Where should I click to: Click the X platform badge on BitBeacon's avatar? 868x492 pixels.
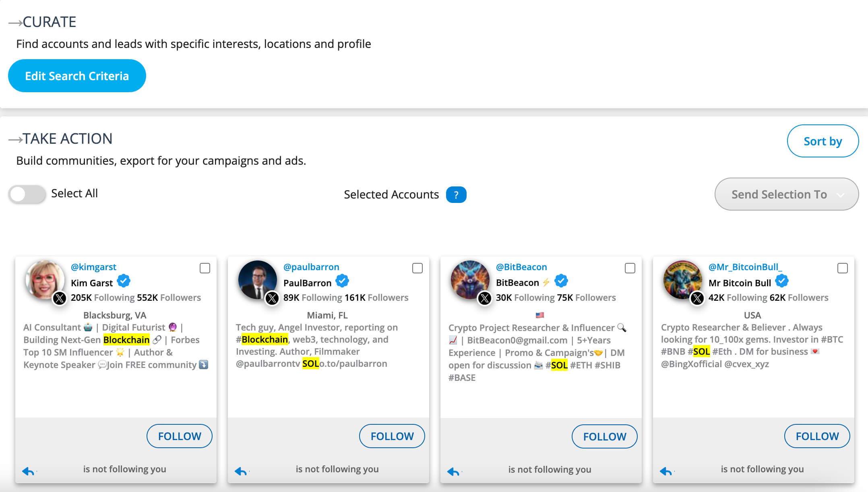coord(485,298)
